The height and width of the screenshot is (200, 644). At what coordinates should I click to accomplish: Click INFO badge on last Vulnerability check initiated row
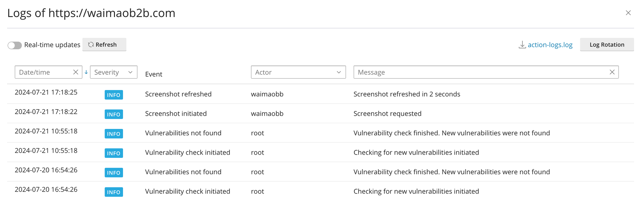114,192
